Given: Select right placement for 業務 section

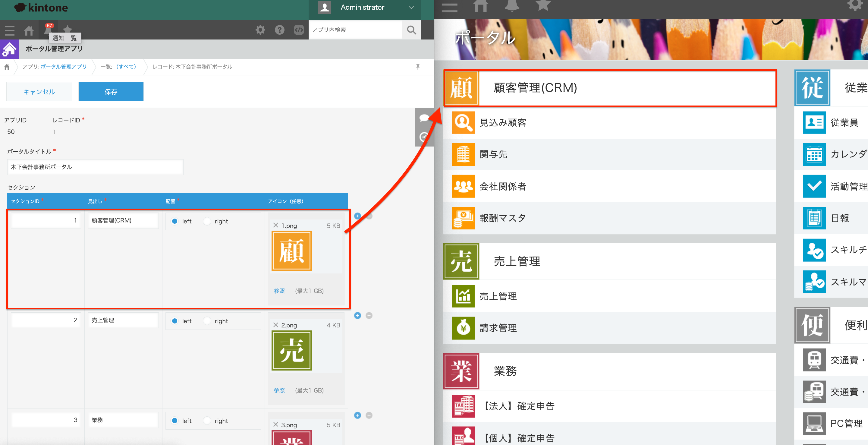Looking at the screenshot, I should [x=207, y=420].
